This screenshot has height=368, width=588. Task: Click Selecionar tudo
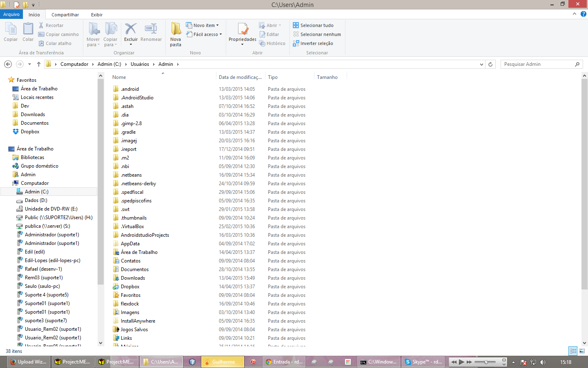point(316,25)
